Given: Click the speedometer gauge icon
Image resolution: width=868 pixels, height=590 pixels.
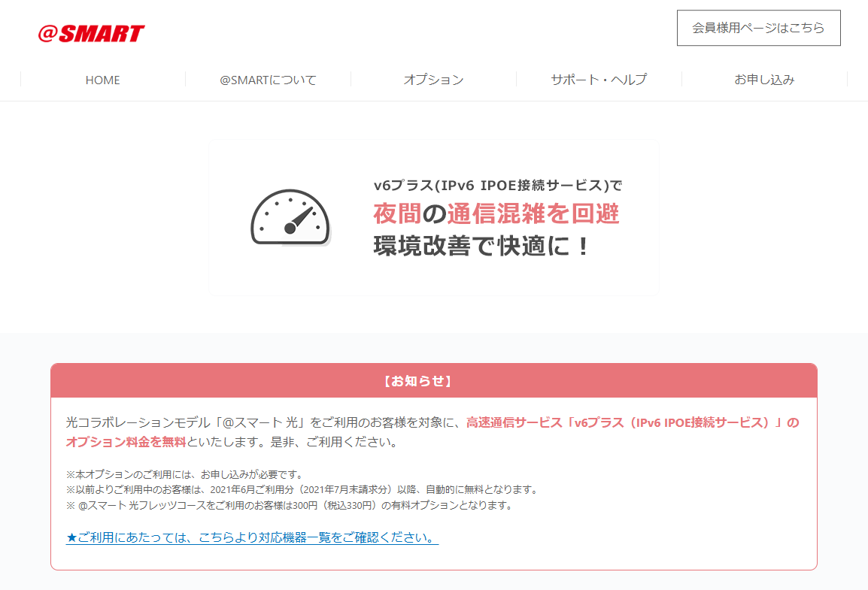Looking at the screenshot, I should (x=290, y=217).
